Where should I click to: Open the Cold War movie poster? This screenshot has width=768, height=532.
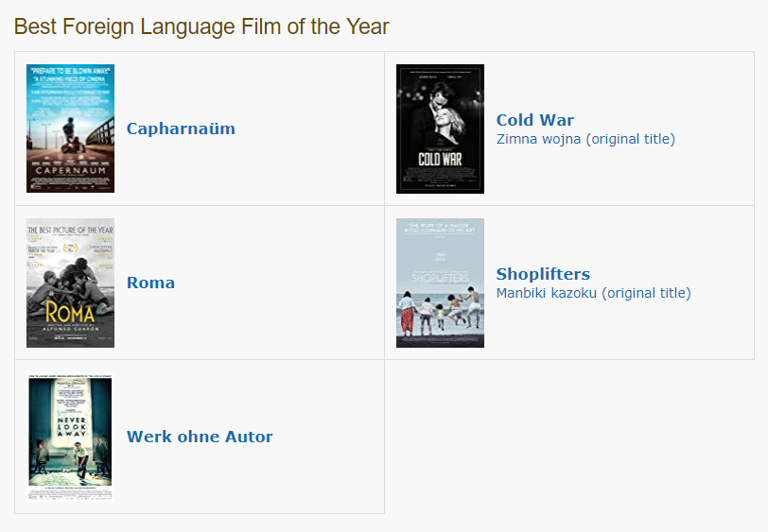coord(440,129)
